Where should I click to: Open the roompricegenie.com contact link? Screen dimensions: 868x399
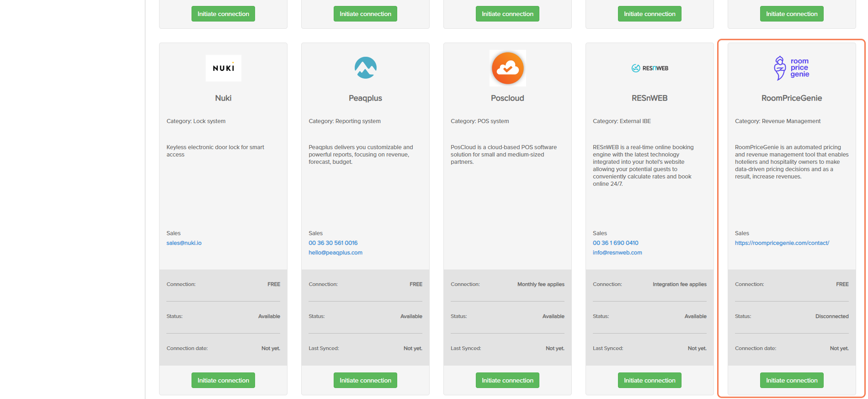(782, 243)
